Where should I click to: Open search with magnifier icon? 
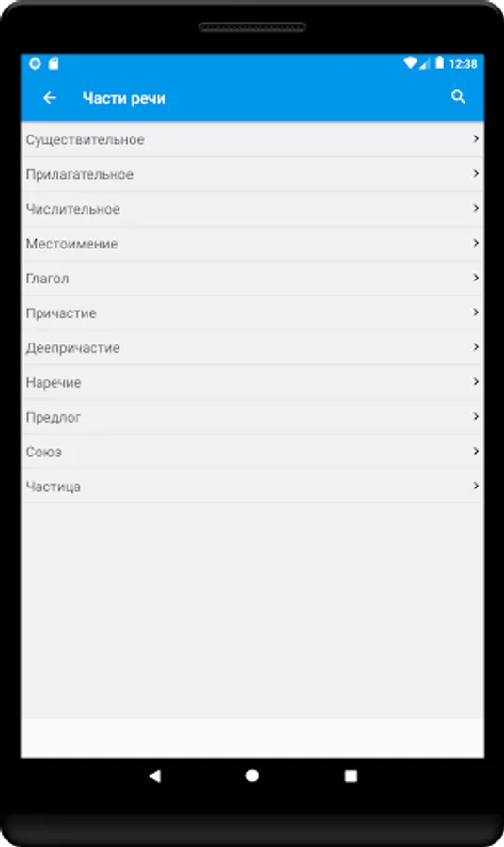click(458, 97)
